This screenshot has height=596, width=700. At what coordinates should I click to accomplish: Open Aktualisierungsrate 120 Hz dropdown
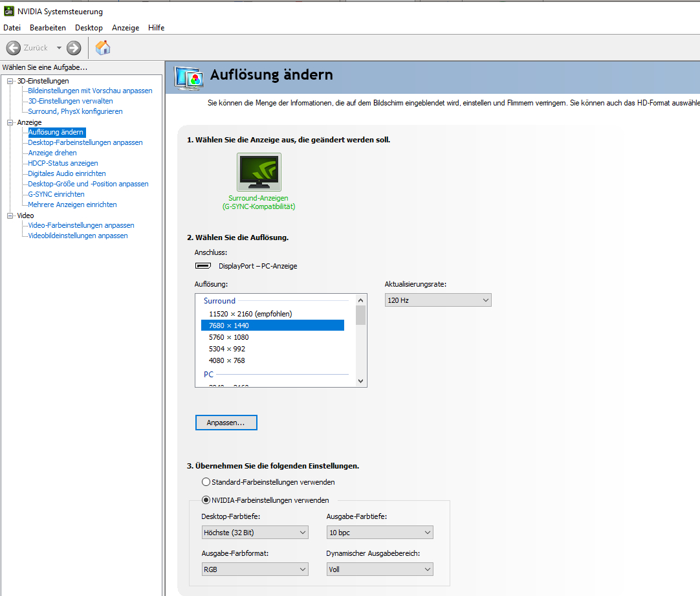pyautogui.click(x=438, y=300)
